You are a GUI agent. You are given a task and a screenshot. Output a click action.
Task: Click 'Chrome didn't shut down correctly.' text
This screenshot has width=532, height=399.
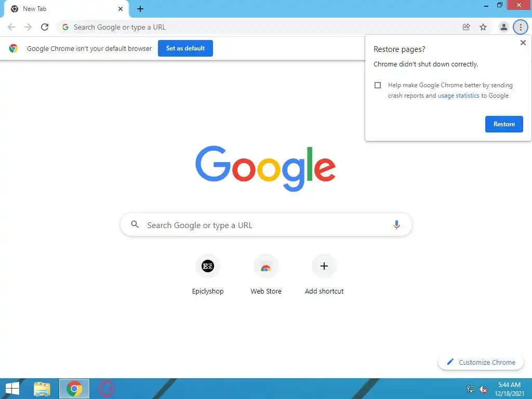(x=425, y=64)
